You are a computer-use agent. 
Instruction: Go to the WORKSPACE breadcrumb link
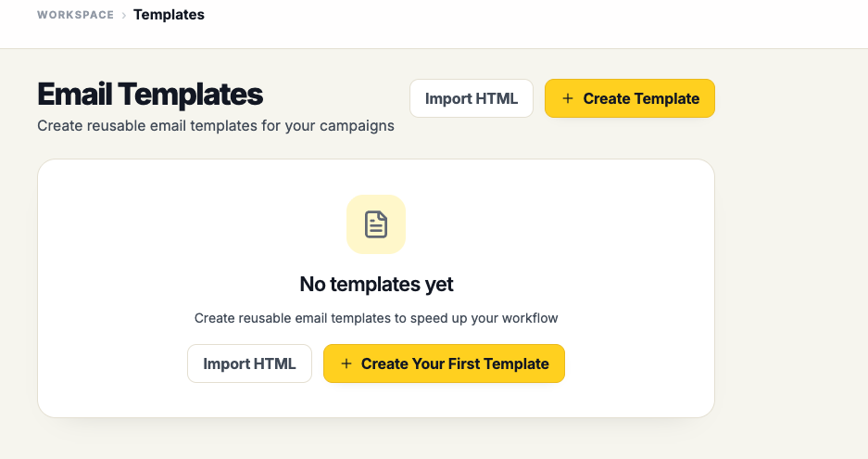pos(75,15)
